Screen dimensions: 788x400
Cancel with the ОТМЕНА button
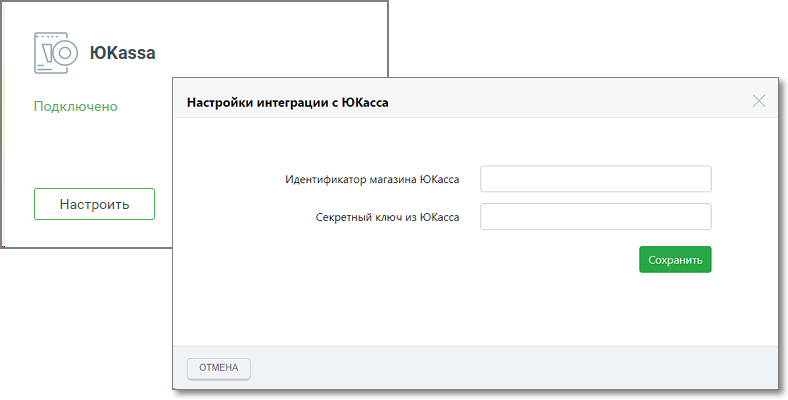point(219,368)
